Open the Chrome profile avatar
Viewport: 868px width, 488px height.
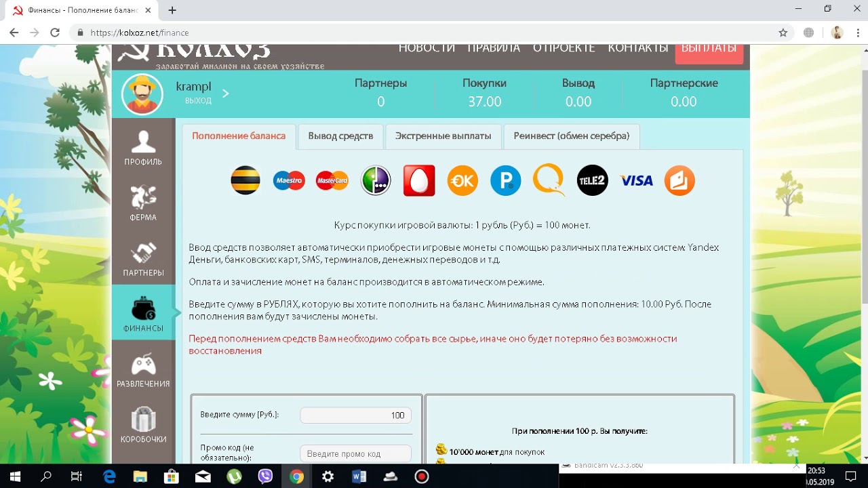pyautogui.click(x=837, y=33)
